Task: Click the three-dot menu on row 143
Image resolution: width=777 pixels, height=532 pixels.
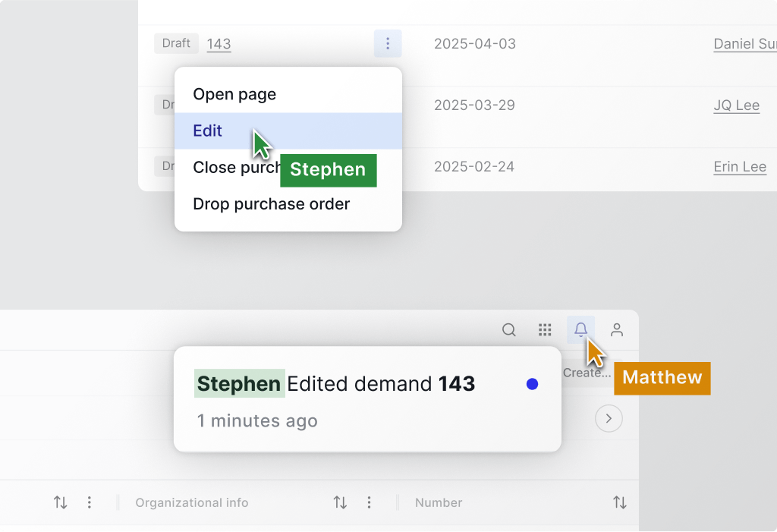Action: coord(388,44)
